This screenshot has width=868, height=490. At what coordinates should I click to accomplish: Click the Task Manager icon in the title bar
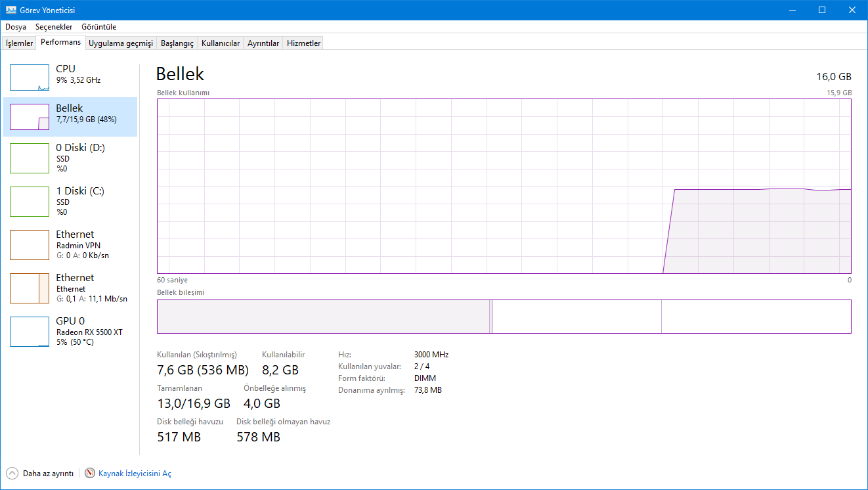(x=11, y=10)
